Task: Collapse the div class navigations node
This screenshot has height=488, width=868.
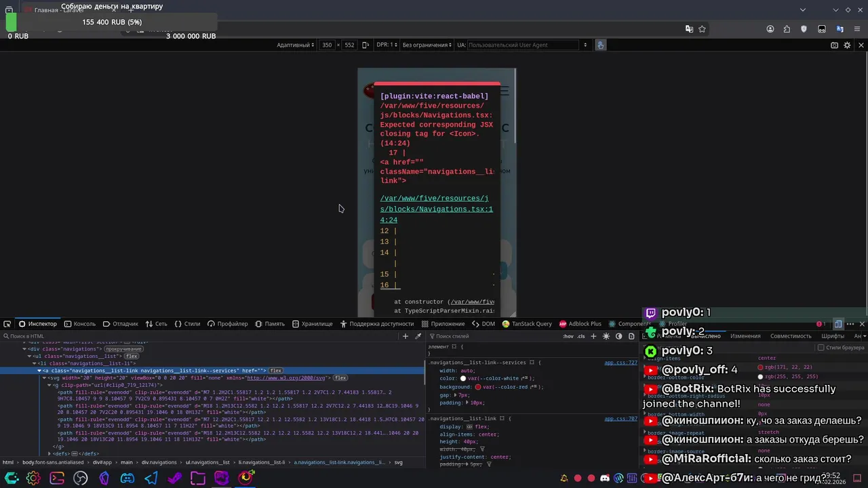Action: [24, 349]
